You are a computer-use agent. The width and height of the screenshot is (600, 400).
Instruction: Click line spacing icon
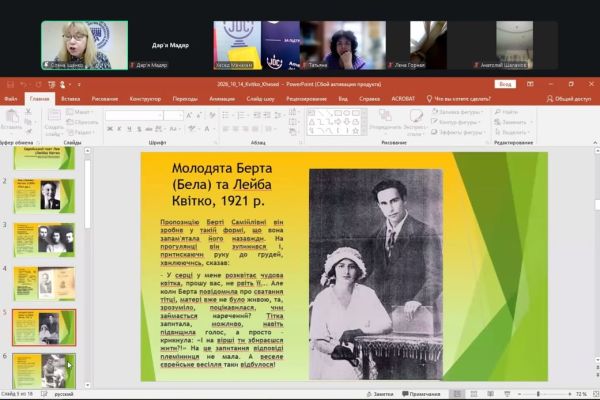click(279, 115)
